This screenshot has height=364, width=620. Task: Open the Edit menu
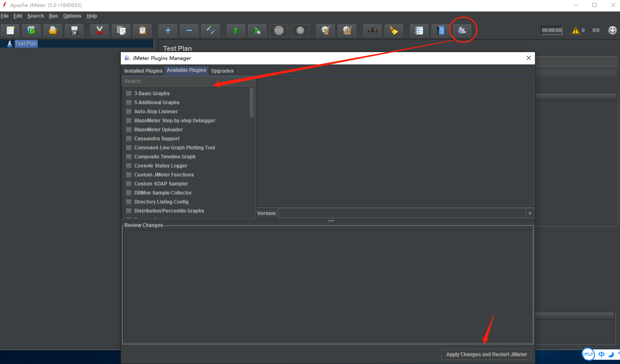pos(18,16)
